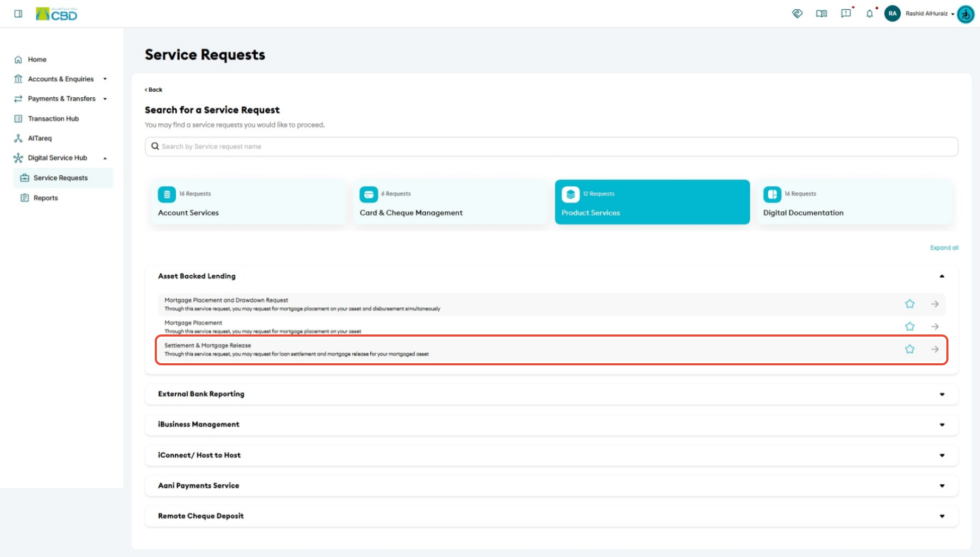980x557 pixels.
Task: Click the Home sidebar icon
Action: click(18, 60)
